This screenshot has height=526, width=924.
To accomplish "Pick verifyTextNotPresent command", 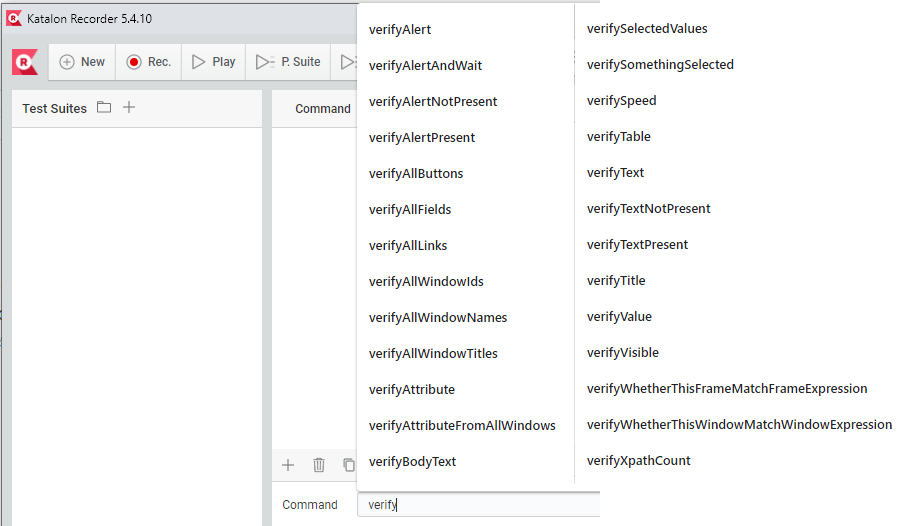I will point(648,208).
